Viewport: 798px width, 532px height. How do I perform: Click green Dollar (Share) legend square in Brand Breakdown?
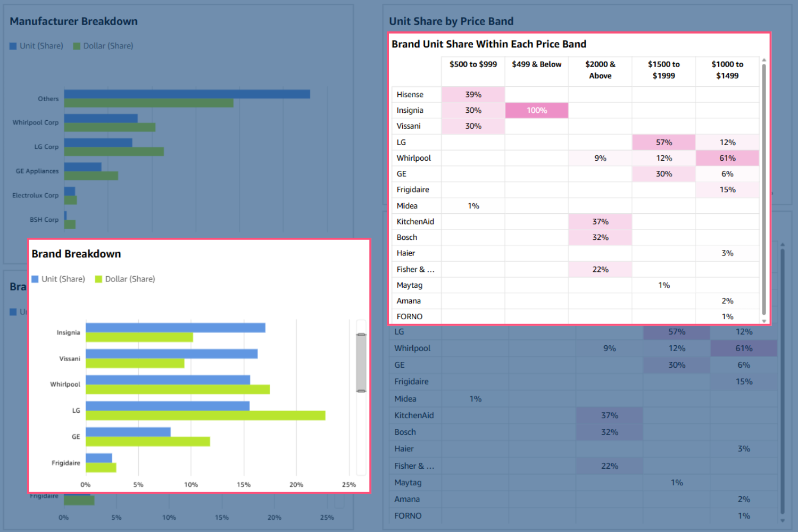coord(98,279)
